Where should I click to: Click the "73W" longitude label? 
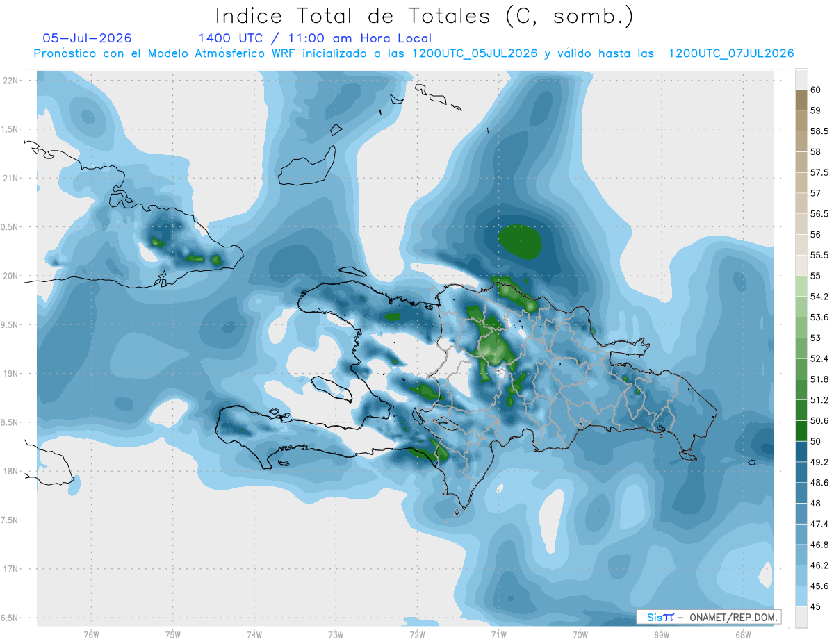click(x=336, y=634)
